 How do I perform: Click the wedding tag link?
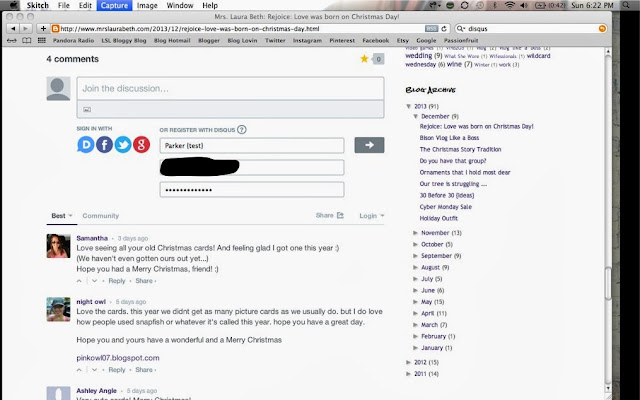418,56
